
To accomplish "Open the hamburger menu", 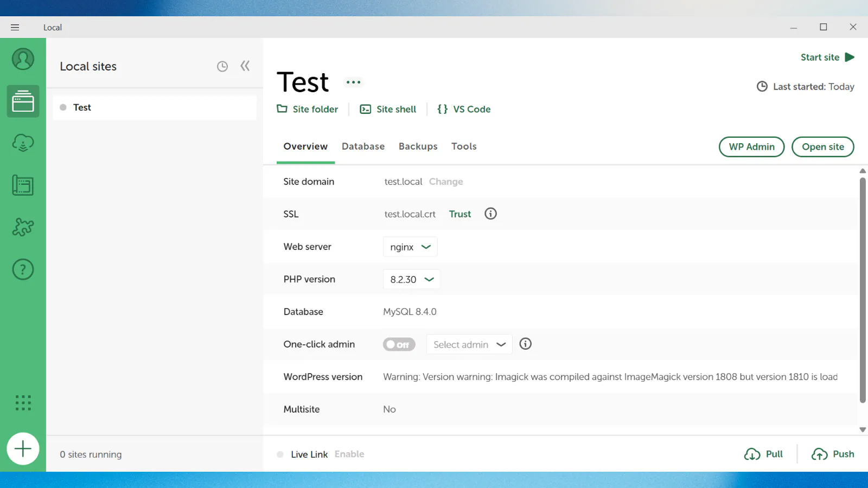I will (15, 27).
